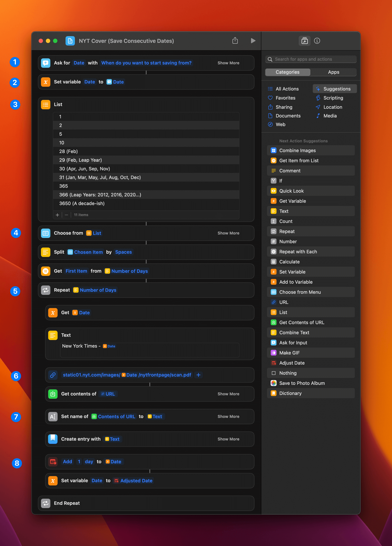The height and width of the screenshot is (546, 392).
Task: Expand Show More on Ask for Date
Action: coord(228,63)
